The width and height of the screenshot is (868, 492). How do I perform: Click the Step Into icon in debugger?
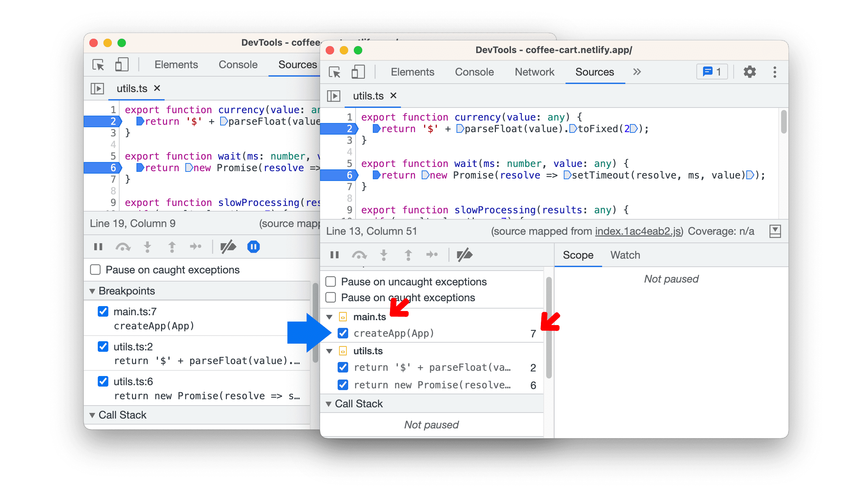click(384, 255)
